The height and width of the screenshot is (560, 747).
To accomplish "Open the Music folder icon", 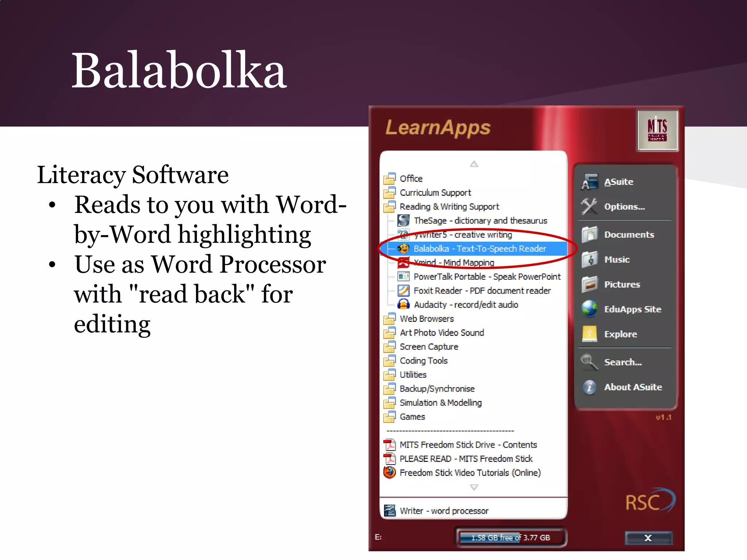I will click(589, 260).
